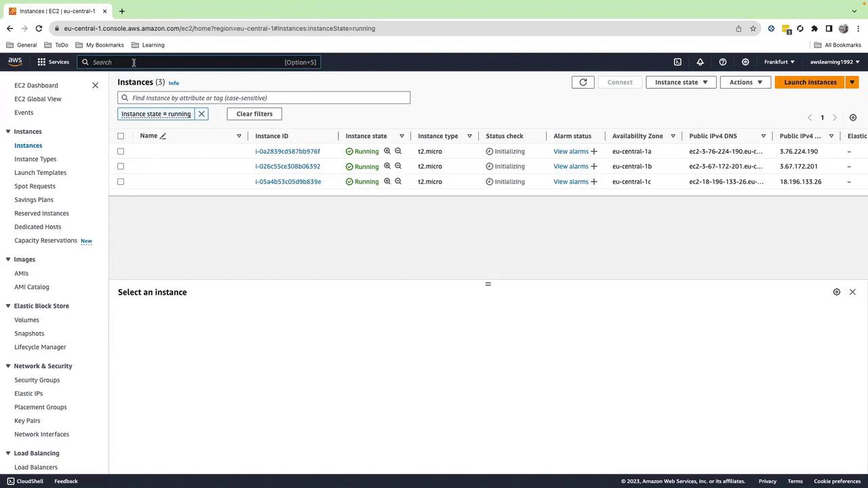Open the Instance state dropdown button
Image resolution: width=868 pixels, height=488 pixels.
pos(681,82)
